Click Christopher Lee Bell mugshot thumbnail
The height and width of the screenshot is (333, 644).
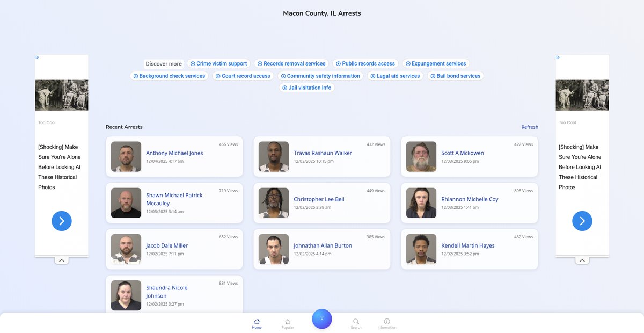pos(274,203)
